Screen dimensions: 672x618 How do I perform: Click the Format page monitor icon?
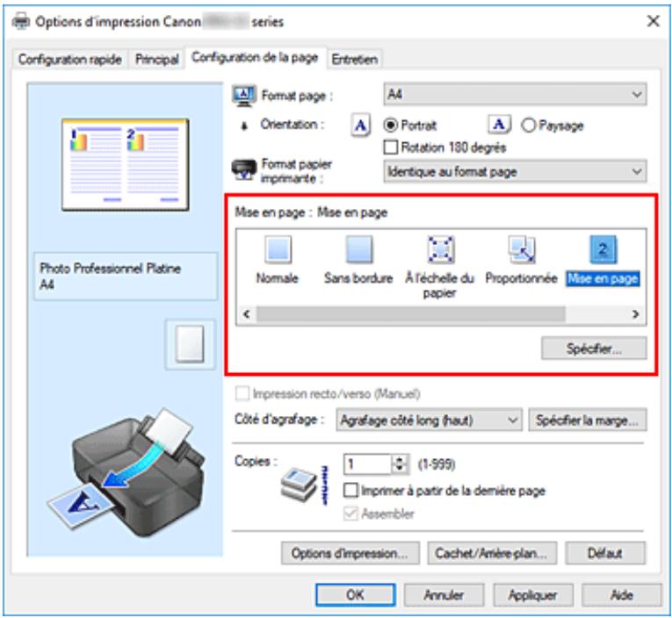244,96
